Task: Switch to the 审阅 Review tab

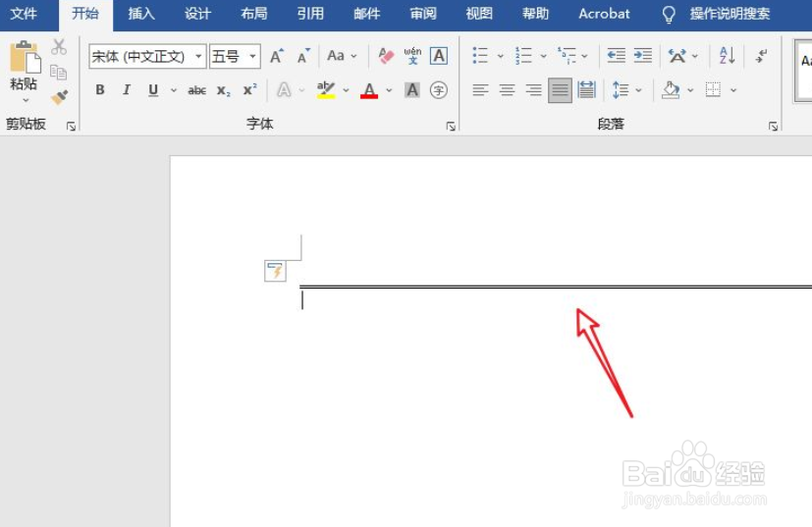Action: [x=423, y=14]
